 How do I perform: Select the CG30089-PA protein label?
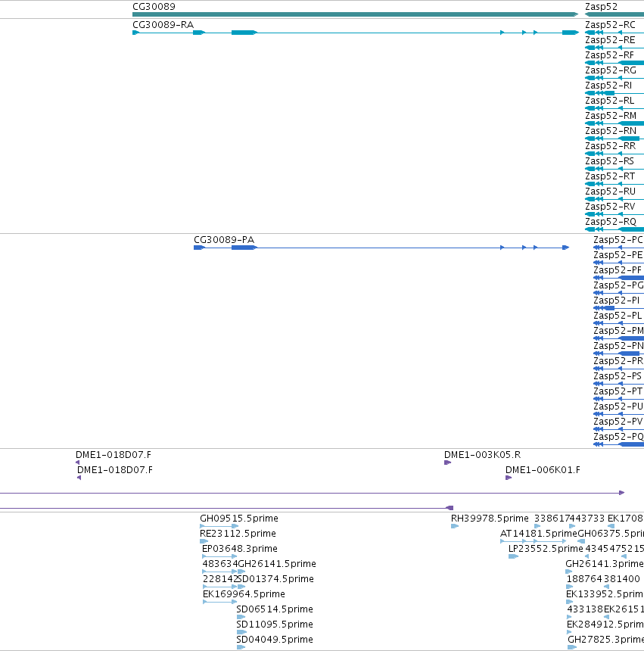[224, 240]
